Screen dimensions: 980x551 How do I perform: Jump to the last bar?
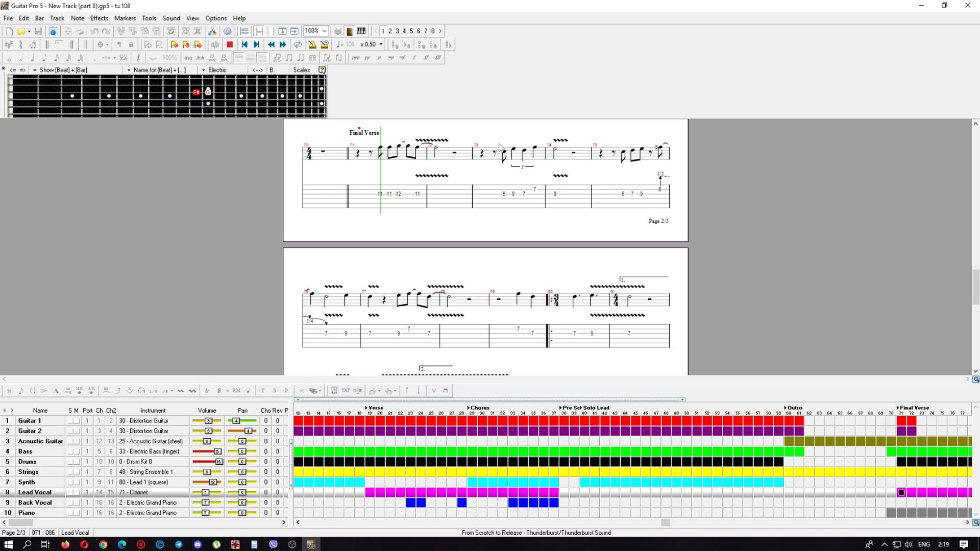(x=256, y=44)
